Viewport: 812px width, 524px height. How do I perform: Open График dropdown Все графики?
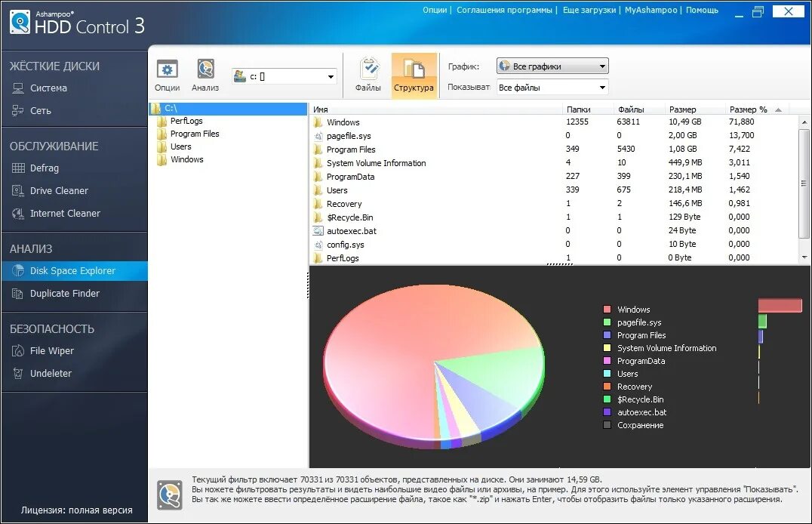552,66
